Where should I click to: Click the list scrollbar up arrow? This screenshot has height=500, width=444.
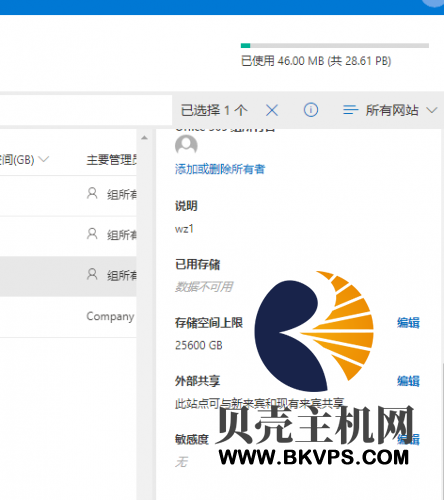click(x=144, y=138)
